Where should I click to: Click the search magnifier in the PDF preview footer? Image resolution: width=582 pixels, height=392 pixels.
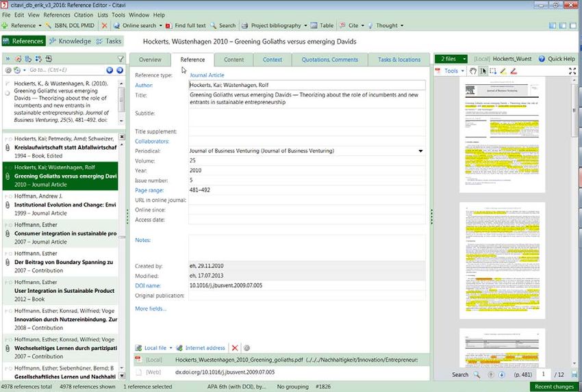[x=477, y=375]
